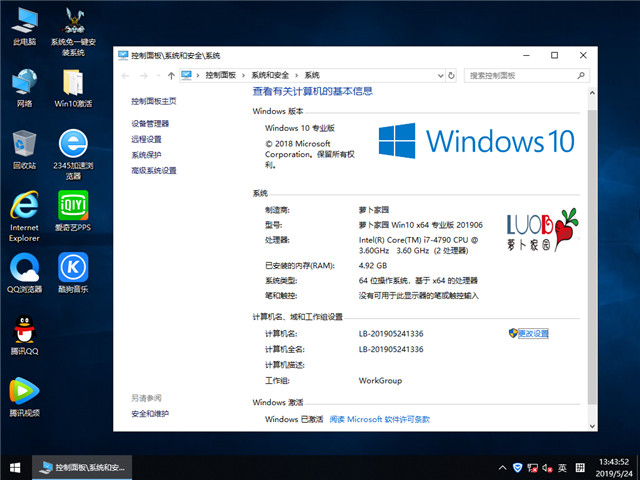Expand the address bar history dropdown

coord(440,76)
